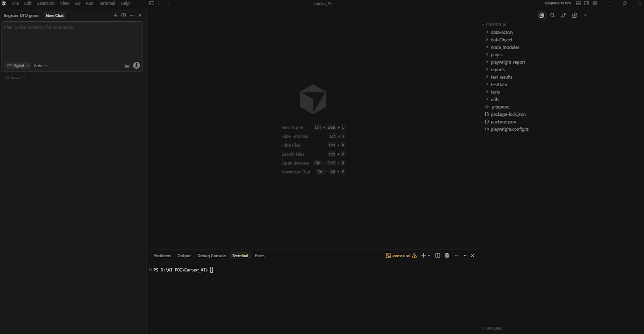
Task: Toggle the bottom panel layout button
Action: tap(578, 3)
